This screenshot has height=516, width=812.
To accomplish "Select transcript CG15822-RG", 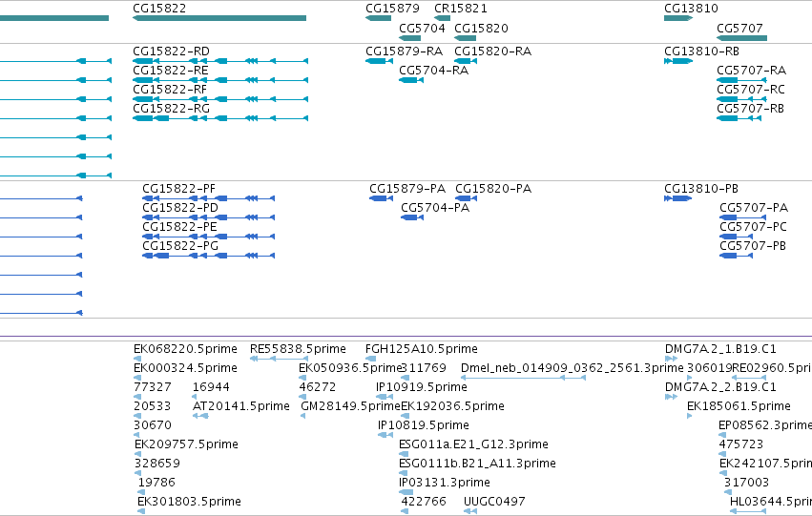I will coord(220,118).
